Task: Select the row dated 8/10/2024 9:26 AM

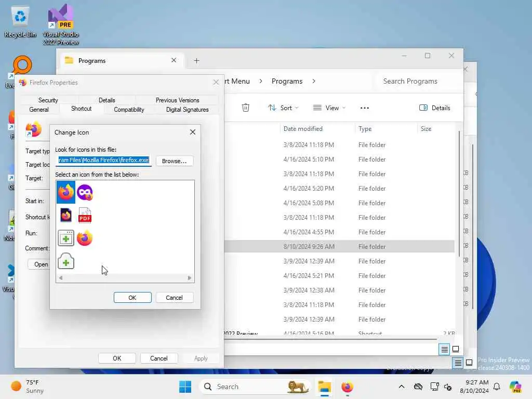Action: pyautogui.click(x=339, y=247)
